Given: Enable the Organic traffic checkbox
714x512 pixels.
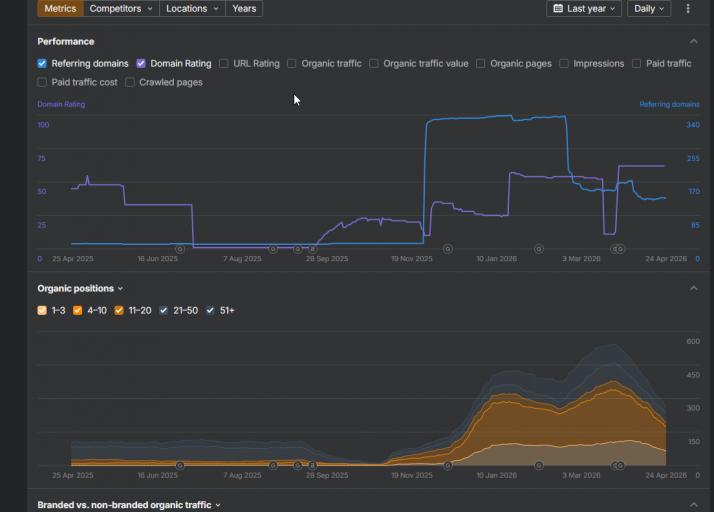Looking at the screenshot, I should [x=291, y=63].
